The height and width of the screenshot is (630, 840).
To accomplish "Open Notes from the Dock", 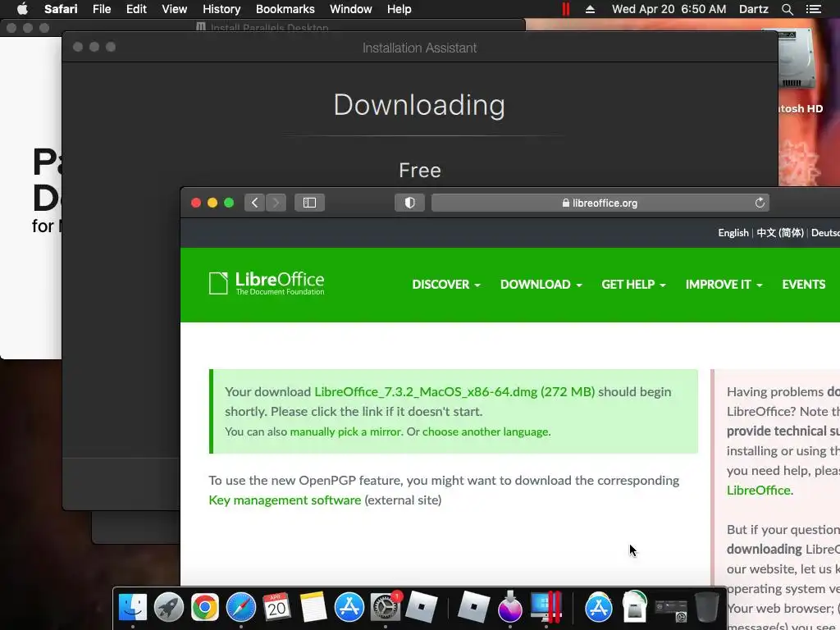I will click(x=313, y=608).
